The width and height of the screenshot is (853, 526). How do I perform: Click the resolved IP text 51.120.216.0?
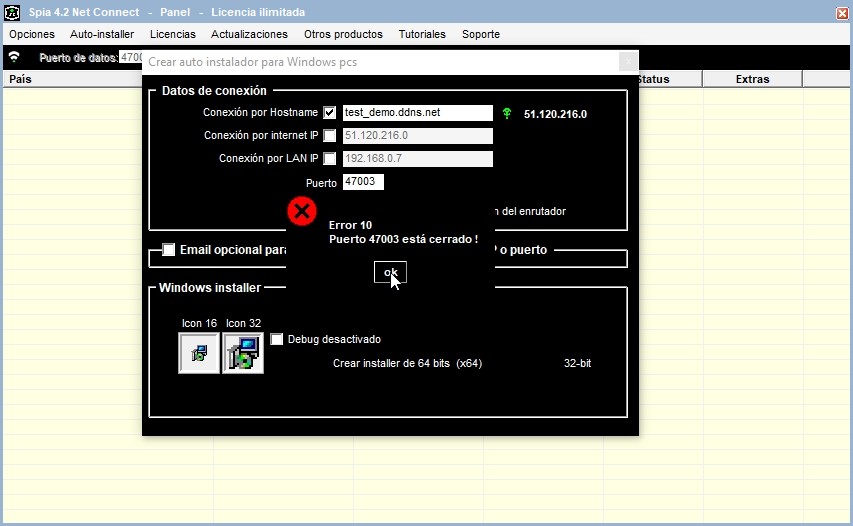pyautogui.click(x=555, y=114)
